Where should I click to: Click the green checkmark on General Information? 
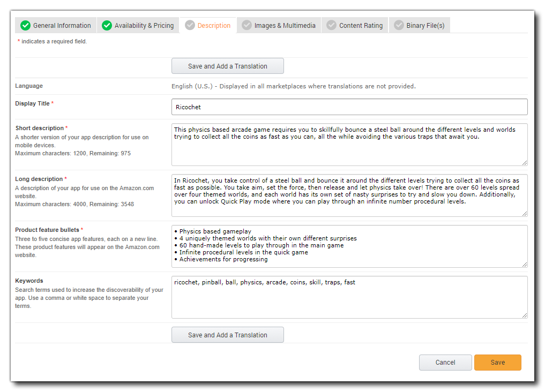tap(25, 25)
